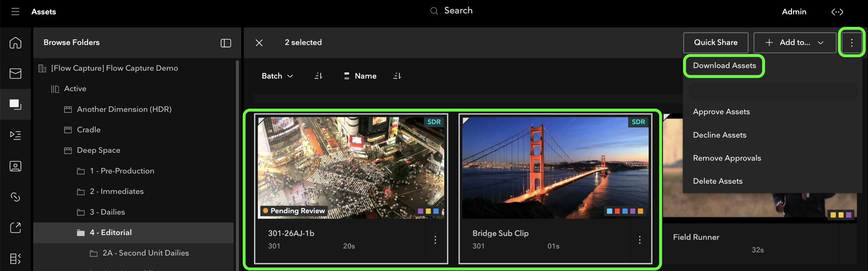Click the bottom sidebar panels icon
868x271 pixels.
[x=15, y=258]
